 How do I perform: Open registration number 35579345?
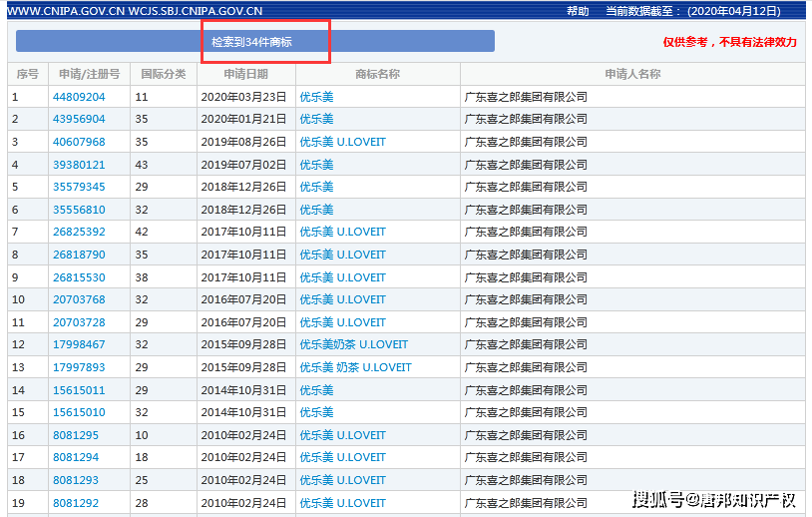pos(79,187)
